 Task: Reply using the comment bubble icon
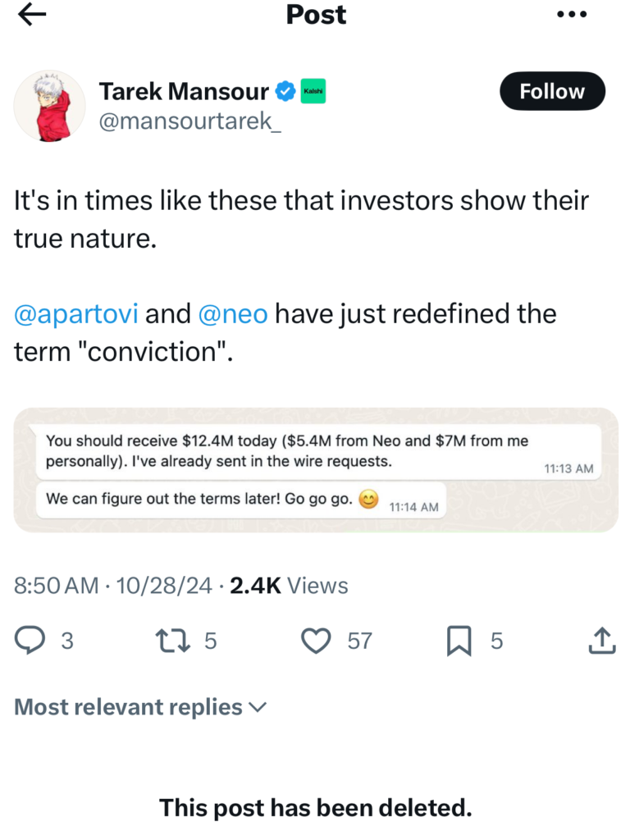(x=31, y=641)
